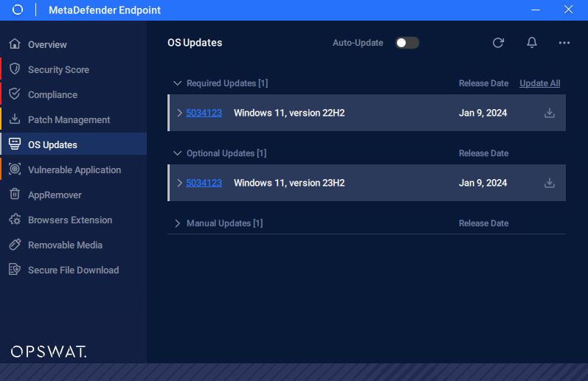Click the Compliance checkmark shield icon
This screenshot has height=381, width=588.
[15, 94]
